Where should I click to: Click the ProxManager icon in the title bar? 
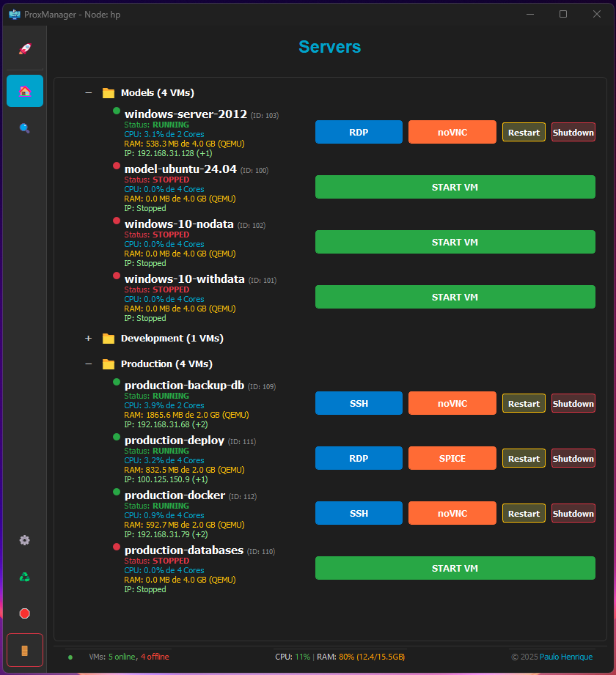tap(14, 14)
